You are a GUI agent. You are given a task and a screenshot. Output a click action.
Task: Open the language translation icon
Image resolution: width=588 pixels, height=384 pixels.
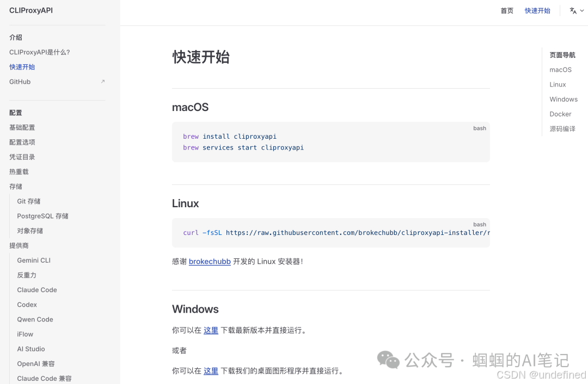573,10
